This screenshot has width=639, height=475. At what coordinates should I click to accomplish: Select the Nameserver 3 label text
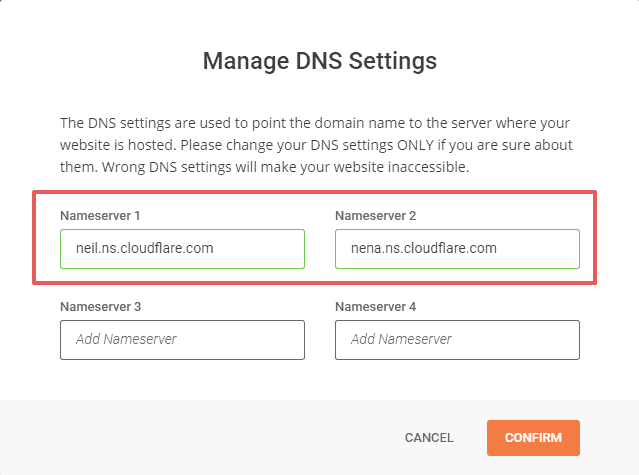[x=101, y=306]
